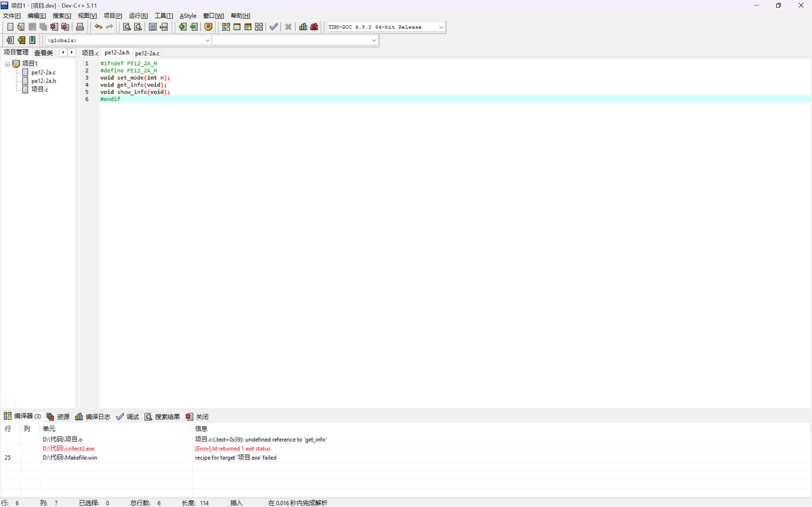
Task: Click the Delete profiling information icon
Action: point(314,27)
